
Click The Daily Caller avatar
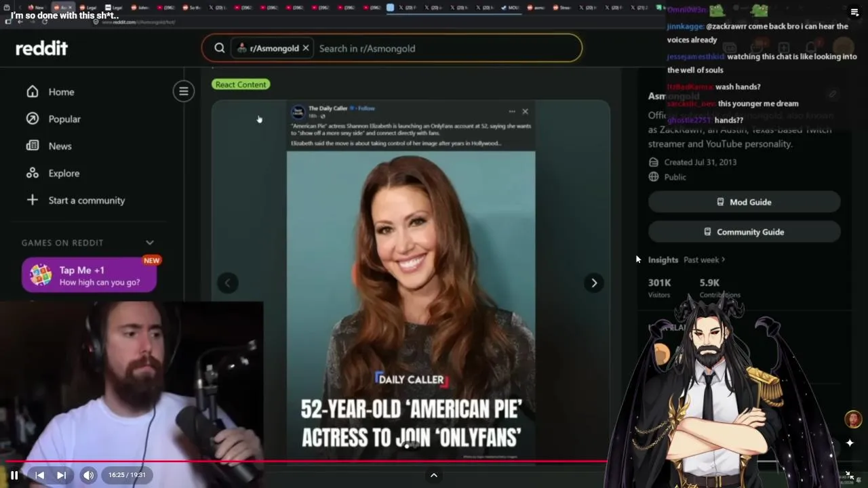click(298, 112)
